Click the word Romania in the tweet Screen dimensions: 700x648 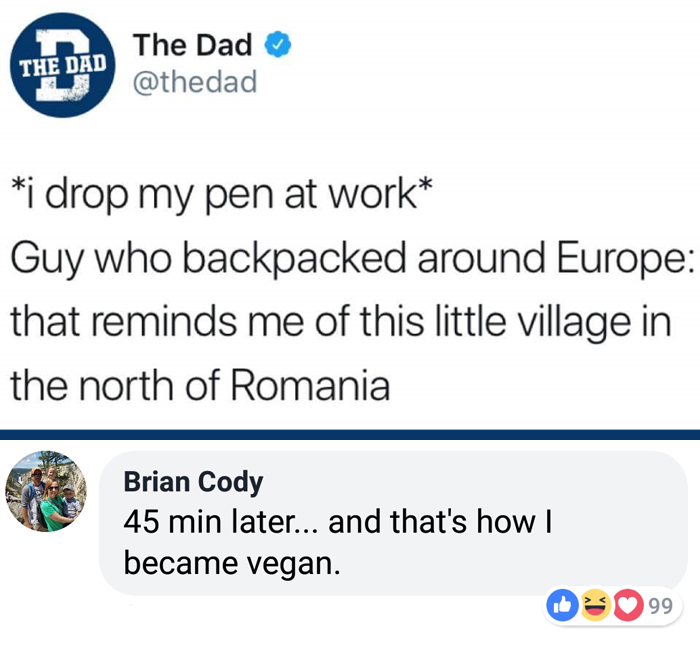[x=310, y=386]
